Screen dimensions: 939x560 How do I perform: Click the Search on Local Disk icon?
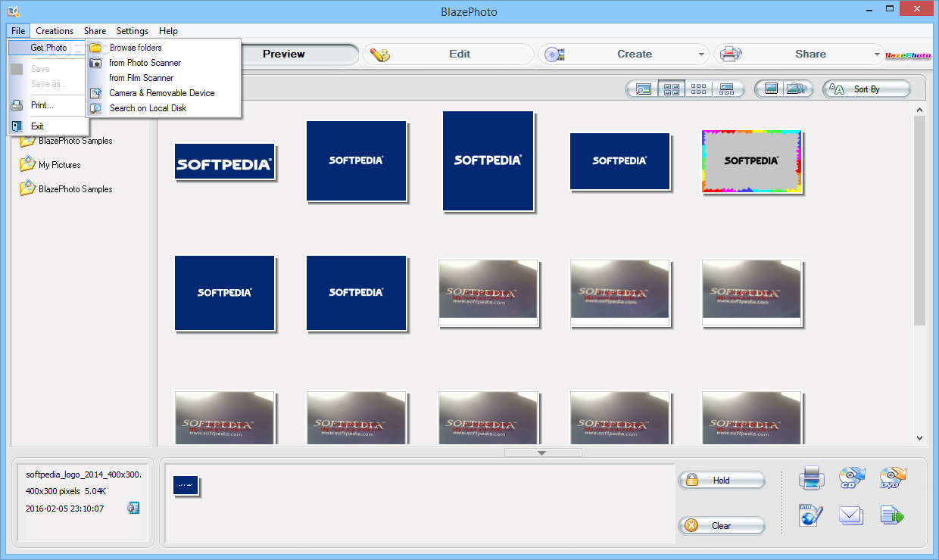(x=96, y=108)
